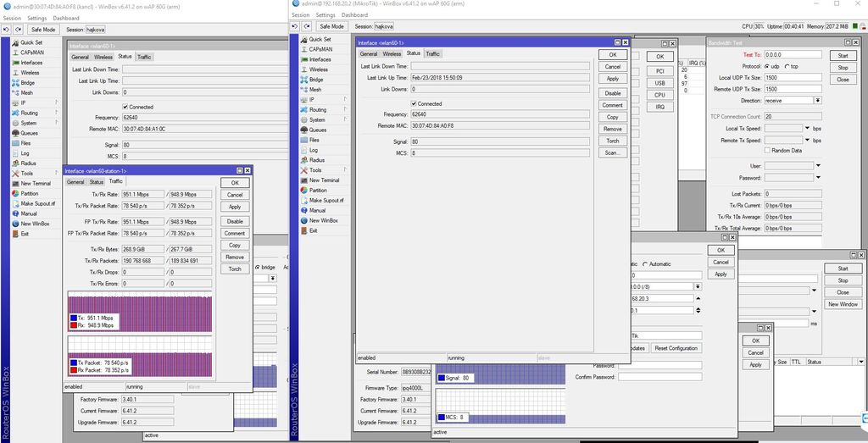Screen dimensions: 868x443
Task: Click Local UDP Tx Size field
Action: click(793, 77)
